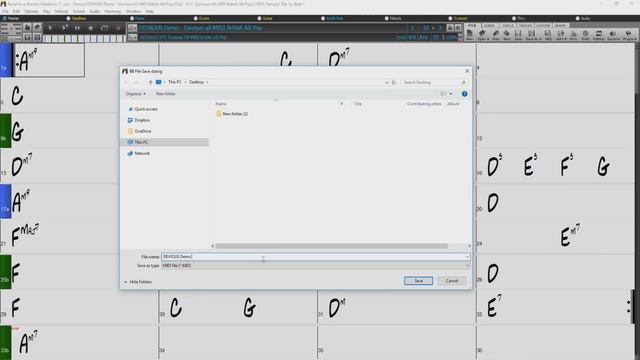Click the refresh icon in dialog address bar

[x=394, y=82]
